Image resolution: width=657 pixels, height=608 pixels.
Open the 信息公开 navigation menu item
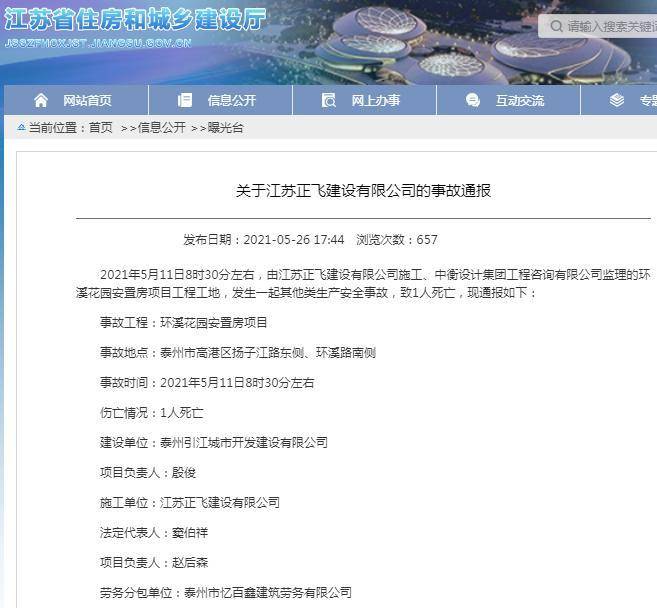click(x=231, y=101)
